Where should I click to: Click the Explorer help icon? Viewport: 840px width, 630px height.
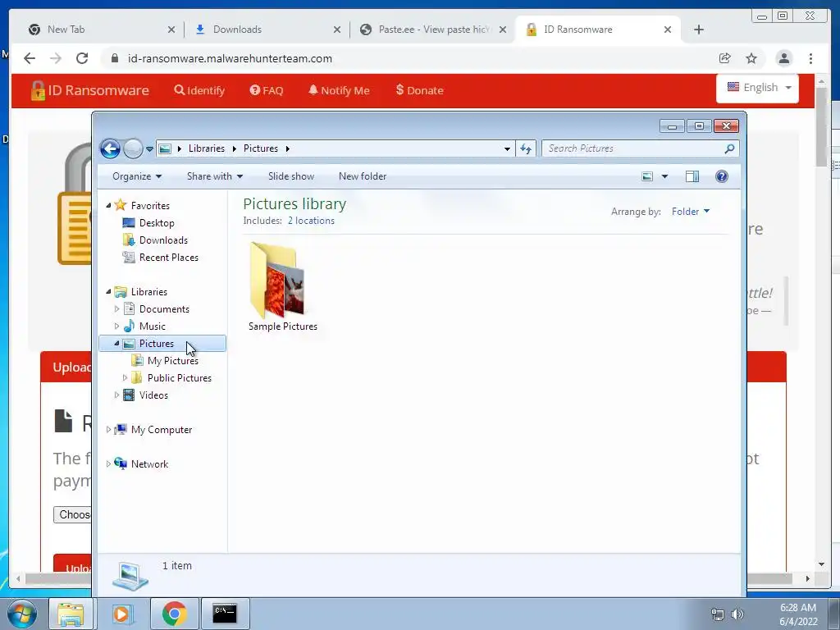[722, 176]
